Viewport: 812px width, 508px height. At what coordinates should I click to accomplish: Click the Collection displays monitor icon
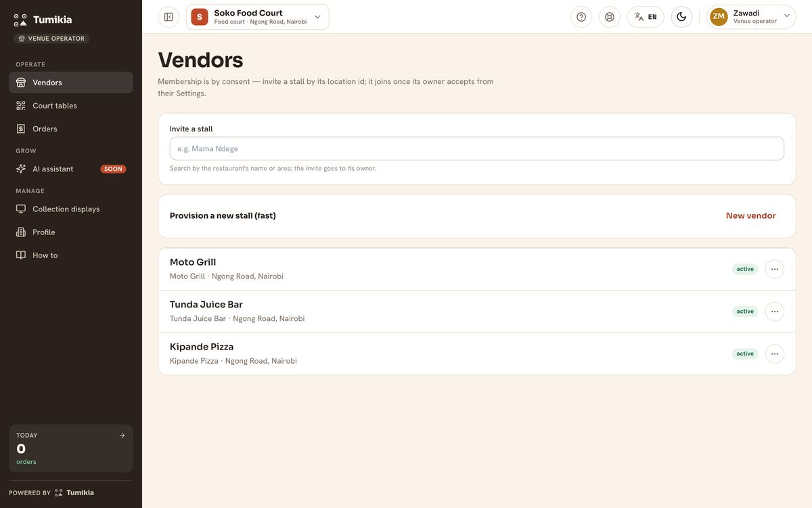[21, 209]
